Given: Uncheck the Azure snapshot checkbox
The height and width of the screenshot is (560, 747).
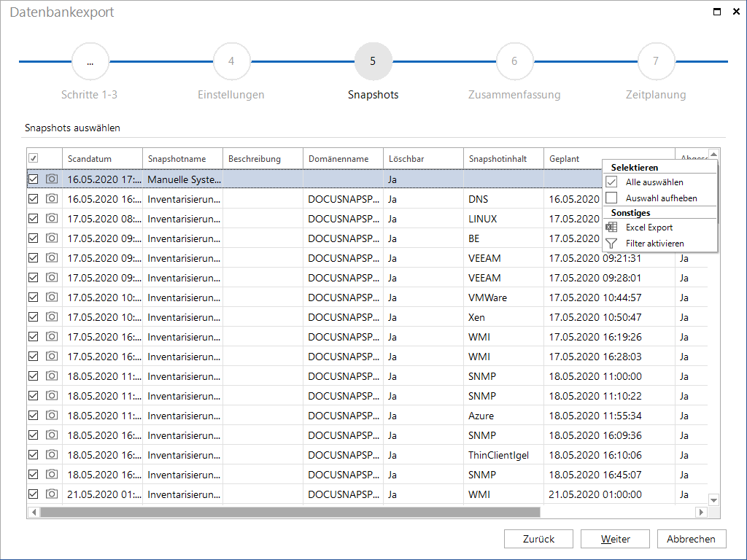Looking at the screenshot, I should click(34, 415).
